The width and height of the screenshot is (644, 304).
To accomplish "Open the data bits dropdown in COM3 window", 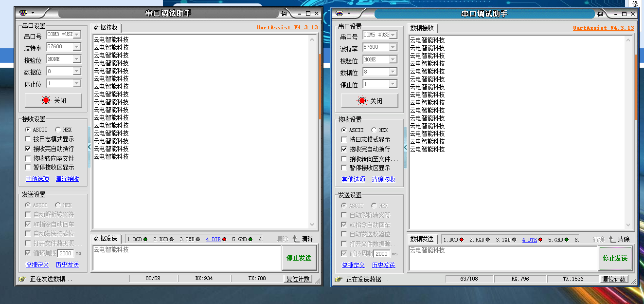I will (x=77, y=71).
